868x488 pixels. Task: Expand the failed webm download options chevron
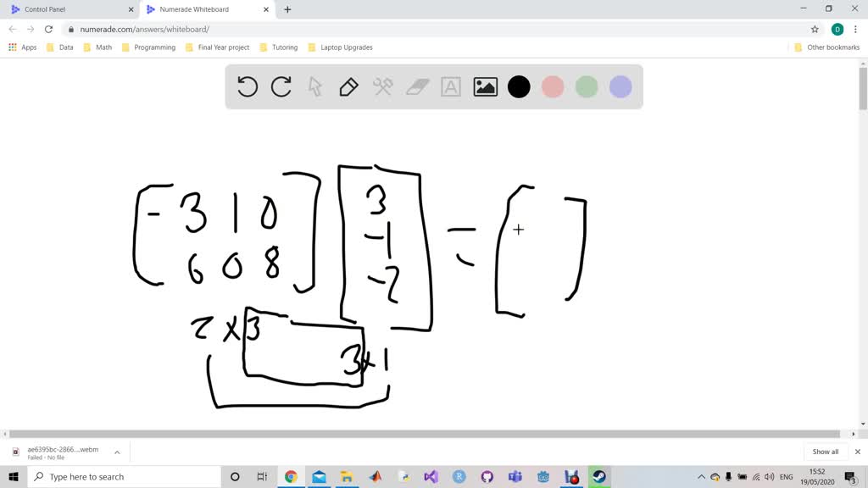click(x=117, y=450)
